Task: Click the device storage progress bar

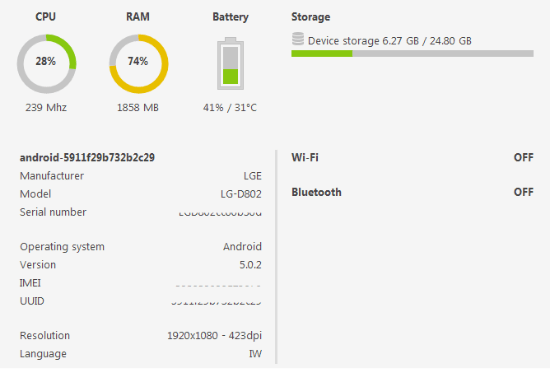Action: tap(412, 54)
